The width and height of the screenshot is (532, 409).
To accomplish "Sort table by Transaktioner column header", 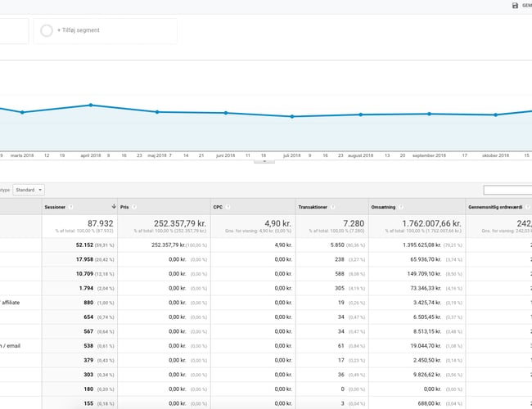I will 313,207.
